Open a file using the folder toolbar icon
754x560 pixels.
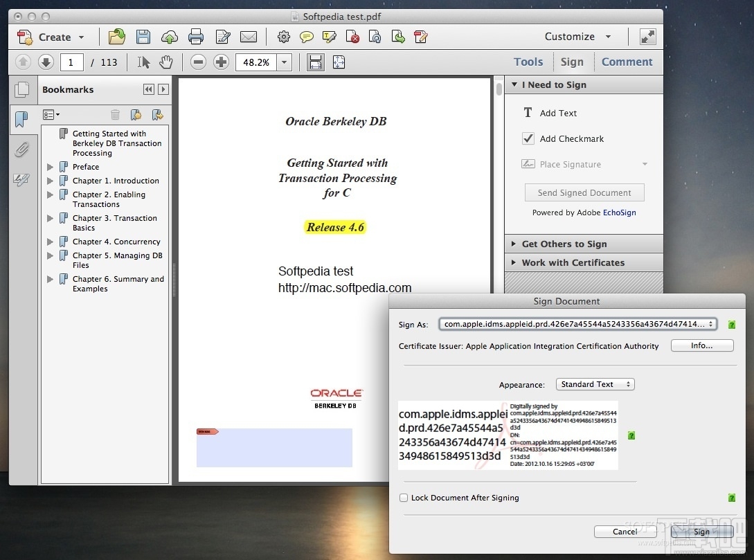(116, 37)
